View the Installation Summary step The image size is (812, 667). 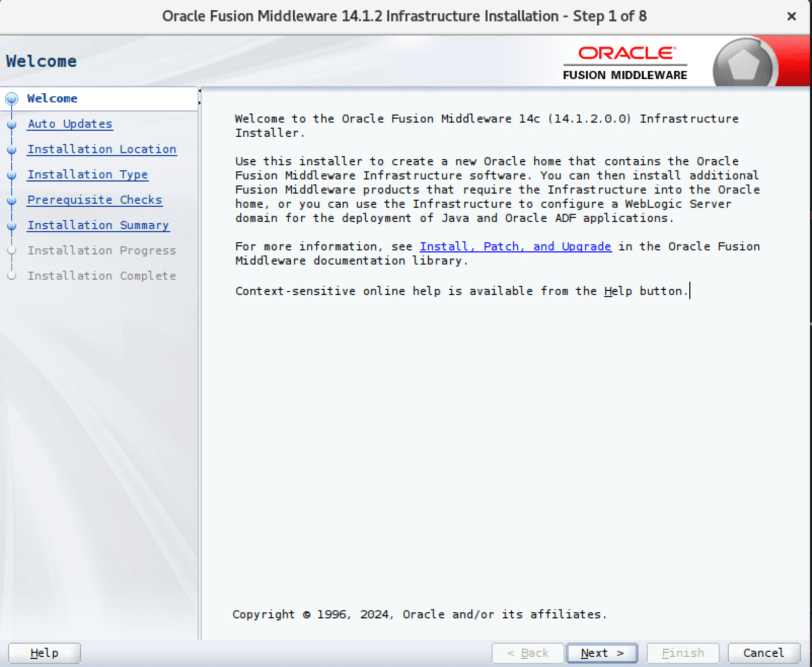coord(98,225)
